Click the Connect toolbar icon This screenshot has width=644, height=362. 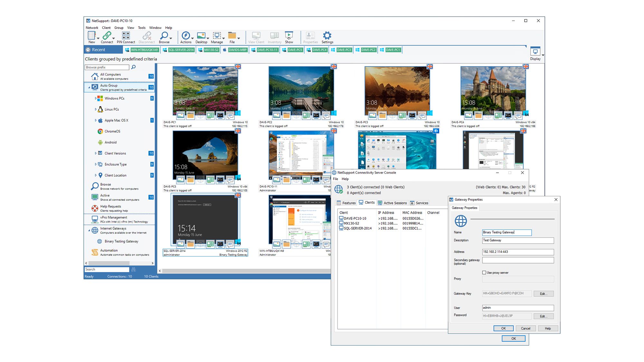(107, 36)
